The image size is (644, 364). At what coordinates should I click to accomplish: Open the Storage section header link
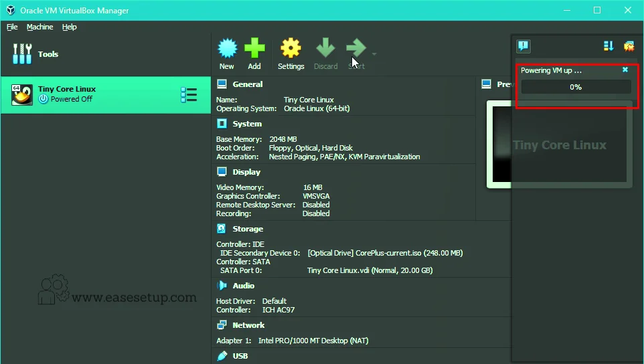coord(248,229)
